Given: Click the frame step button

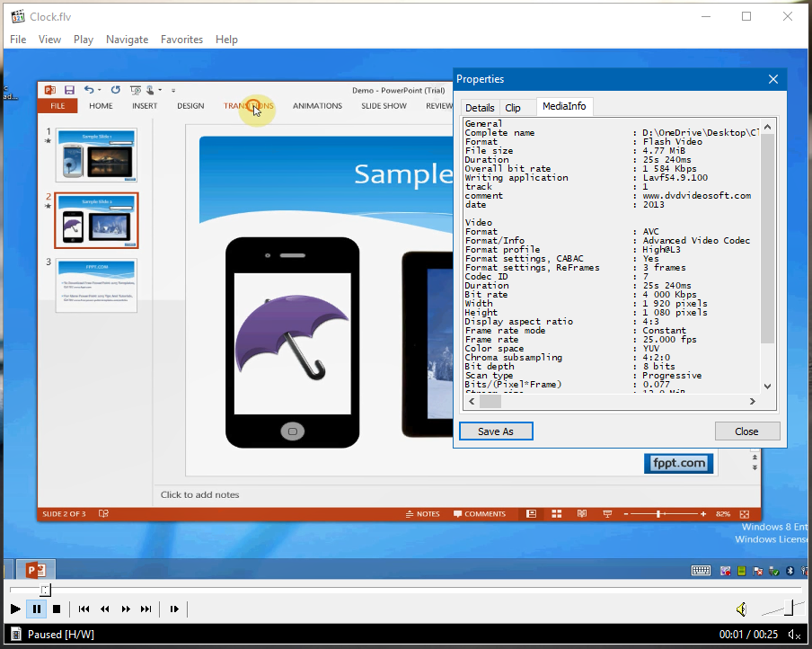Looking at the screenshot, I should point(174,609).
